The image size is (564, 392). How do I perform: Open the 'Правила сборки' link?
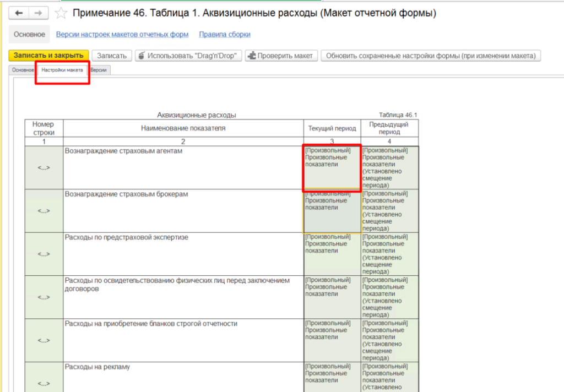[224, 35]
